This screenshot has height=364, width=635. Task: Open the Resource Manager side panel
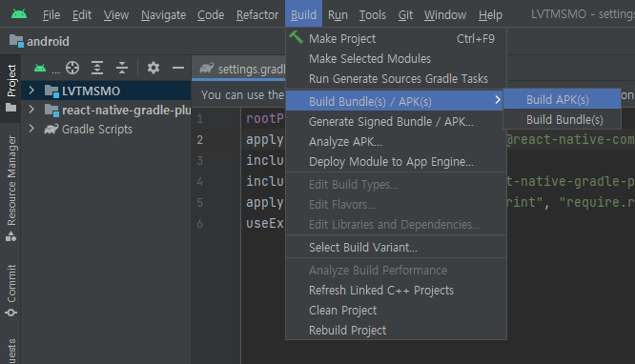[x=11, y=188]
